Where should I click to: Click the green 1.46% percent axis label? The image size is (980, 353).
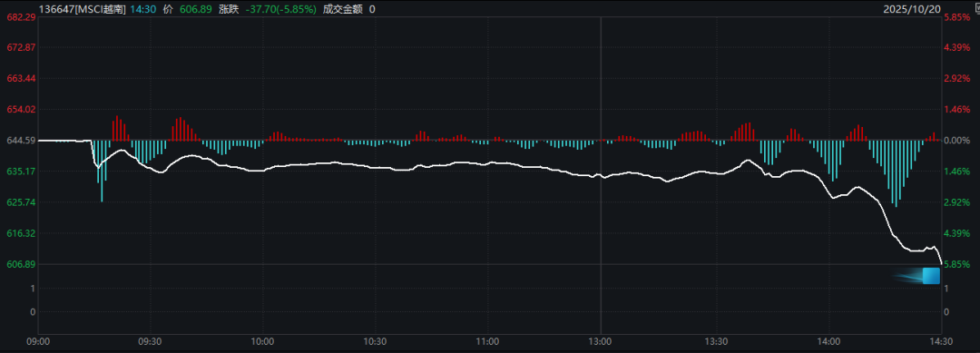[957, 172]
